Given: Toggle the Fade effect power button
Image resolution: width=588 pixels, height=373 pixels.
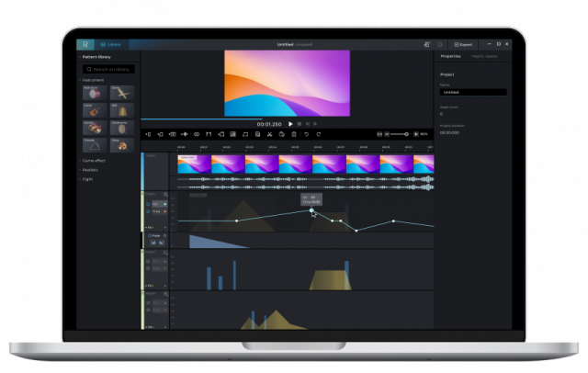Looking at the screenshot, I should [150, 236].
